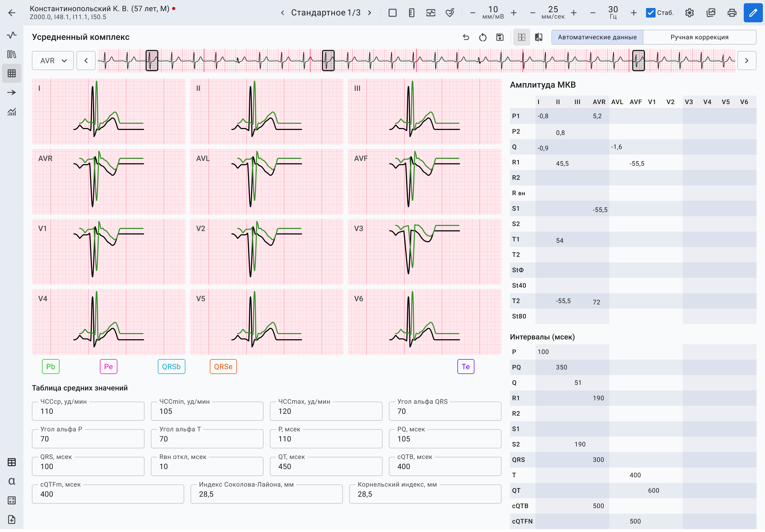Uncheck the Стаб. checkbox
765x532 pixels.
pos(651,13)
